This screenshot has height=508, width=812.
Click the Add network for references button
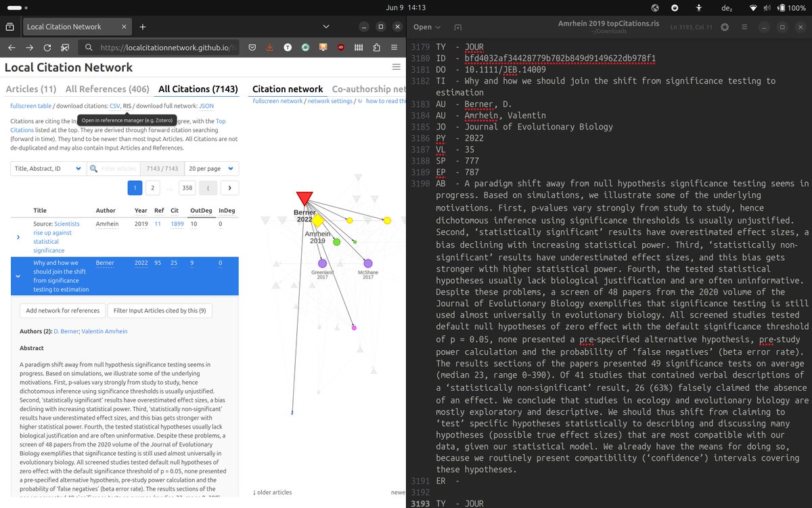pyautogui.click(x=62, y=310)
